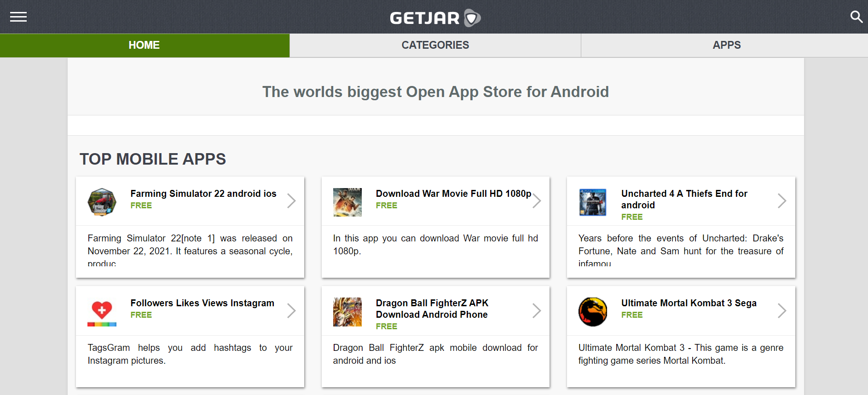This screenshot has height=395, width=868.
Task: Expand Followers Likes Views card chevron
Action: point(291,310)
